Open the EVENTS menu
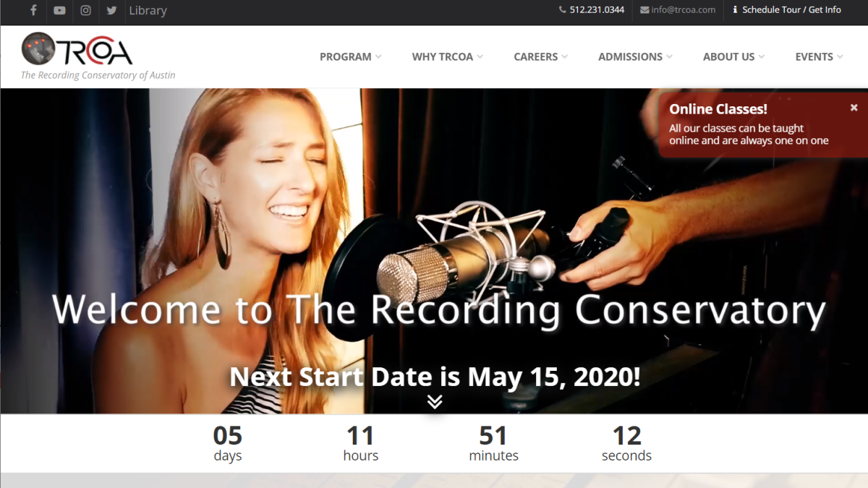The width and height of the screenshot is (868, 488). pos(819,56)
